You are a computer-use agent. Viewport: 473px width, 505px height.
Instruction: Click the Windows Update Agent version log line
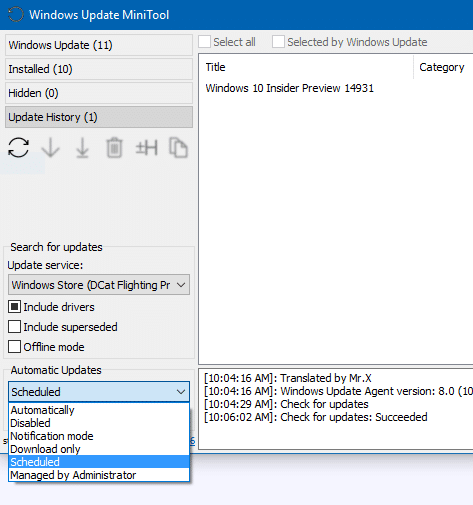coord(338,391)
